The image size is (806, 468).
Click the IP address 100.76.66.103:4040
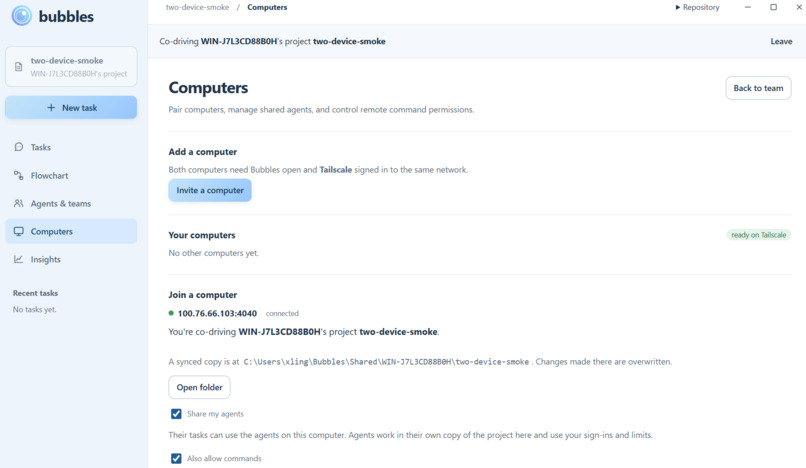[x=217, y=313]
